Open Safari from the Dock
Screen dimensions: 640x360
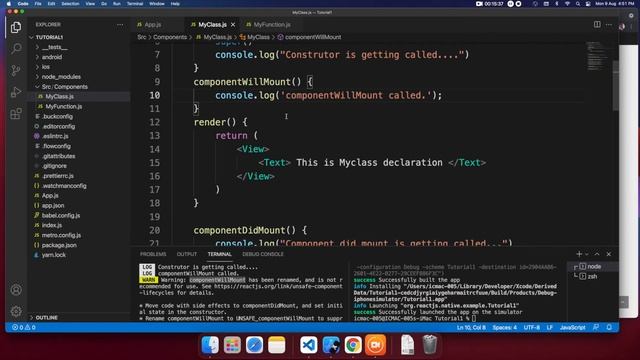(x=254, y=345)
